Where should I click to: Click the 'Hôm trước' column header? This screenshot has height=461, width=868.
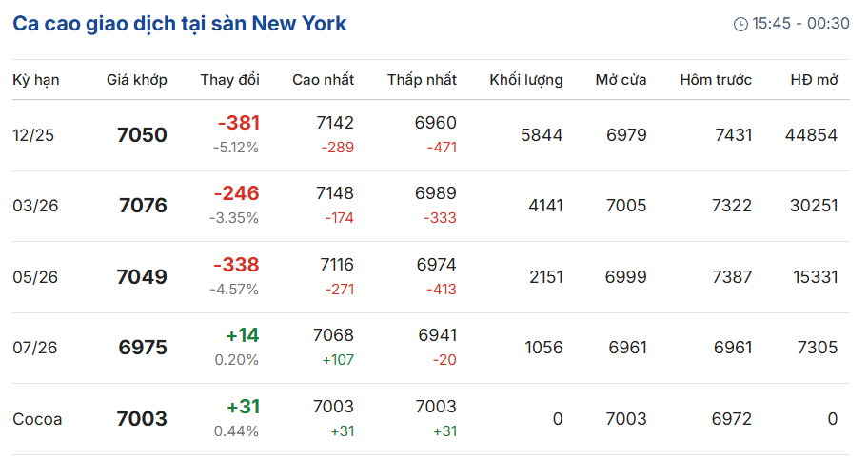pos(716,80)
